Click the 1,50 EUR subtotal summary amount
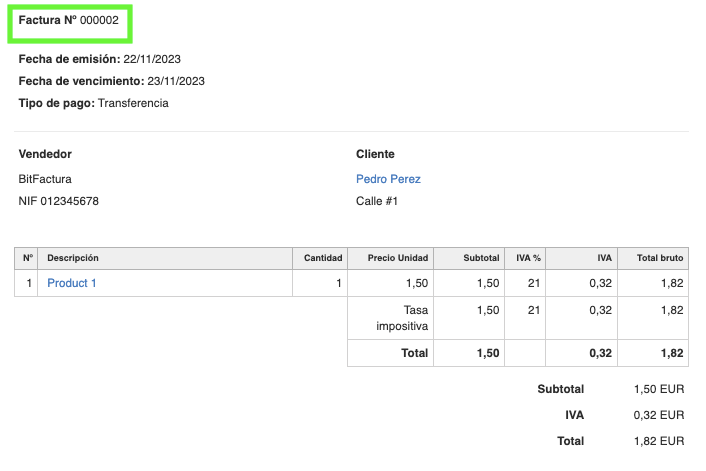Screen dimensions: 706x471 pos(658,389)
